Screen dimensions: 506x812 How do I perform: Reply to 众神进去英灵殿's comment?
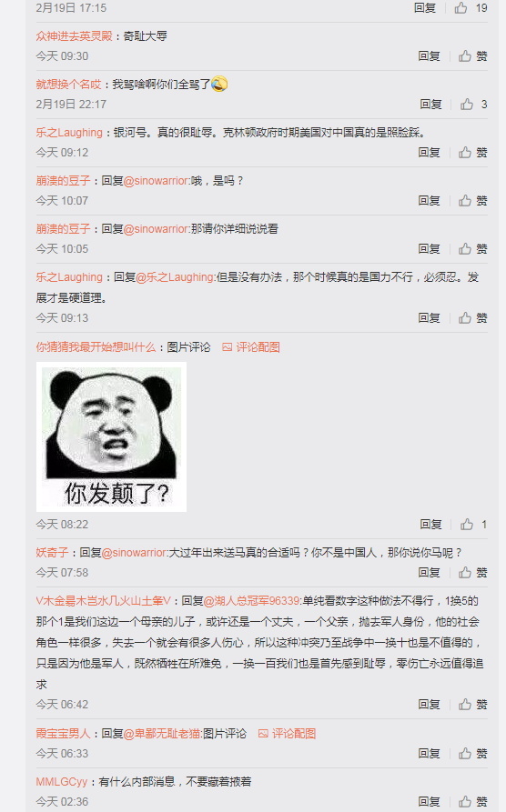coord(429,56)
